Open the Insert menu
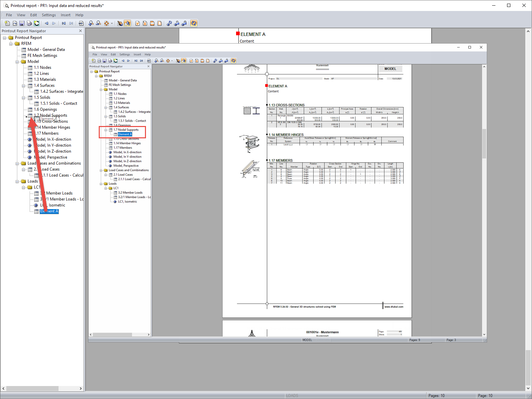 pyautogui.click(x=66, y=15)
